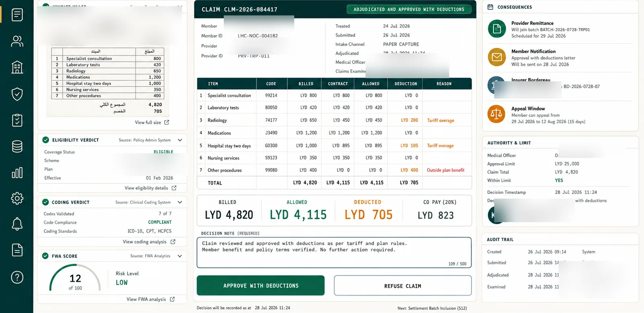The image size is (644, 313).
Task: Click the CONTRACT column header
Action: coord(338,84)
